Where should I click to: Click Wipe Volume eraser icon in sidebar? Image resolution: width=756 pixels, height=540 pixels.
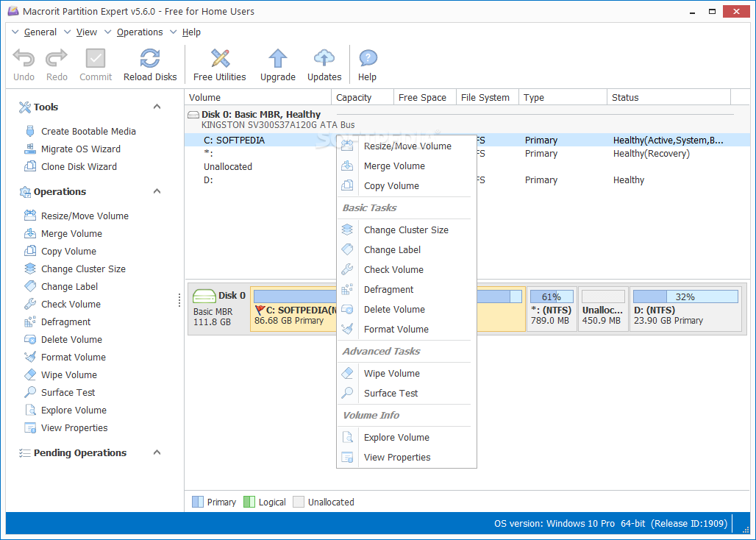[30, 374]
